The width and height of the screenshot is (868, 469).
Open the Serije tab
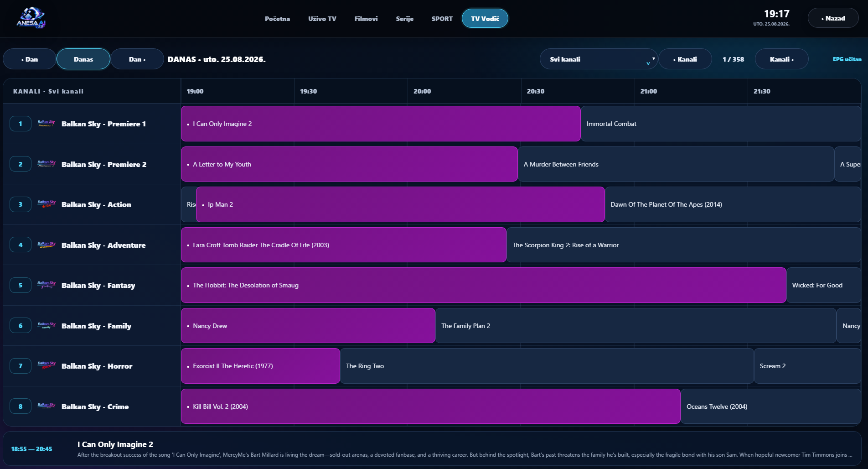click(x=405, y=19)
